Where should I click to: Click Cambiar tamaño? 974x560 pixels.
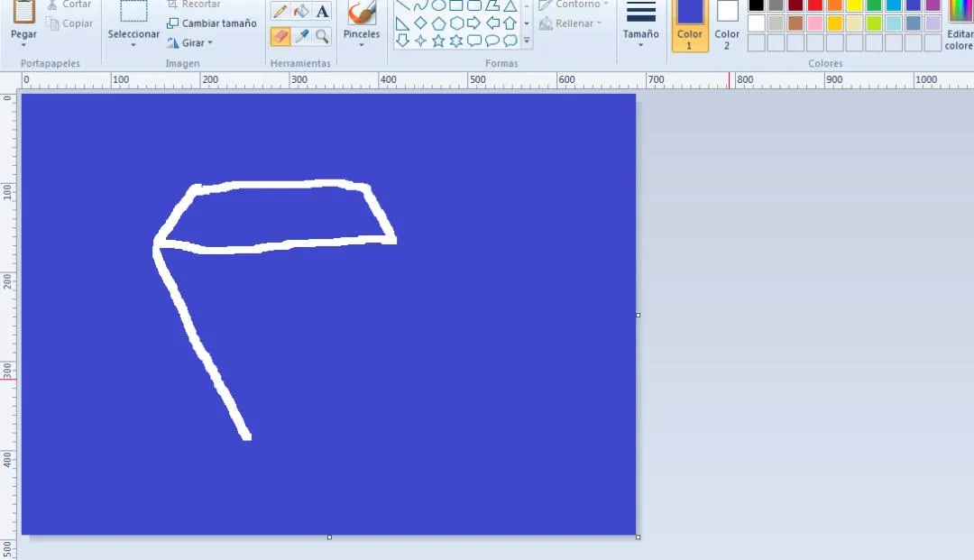pyautogui.click(x=212, y=23)
